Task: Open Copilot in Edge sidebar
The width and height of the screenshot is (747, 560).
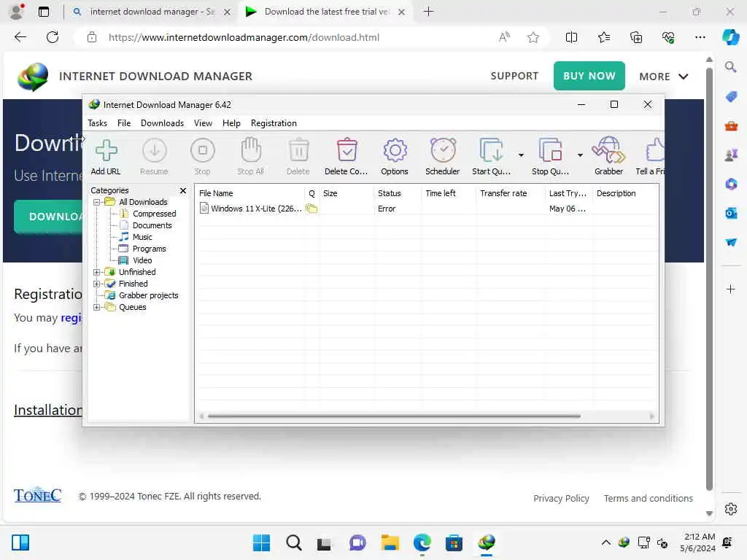Action: click(731, 37)
